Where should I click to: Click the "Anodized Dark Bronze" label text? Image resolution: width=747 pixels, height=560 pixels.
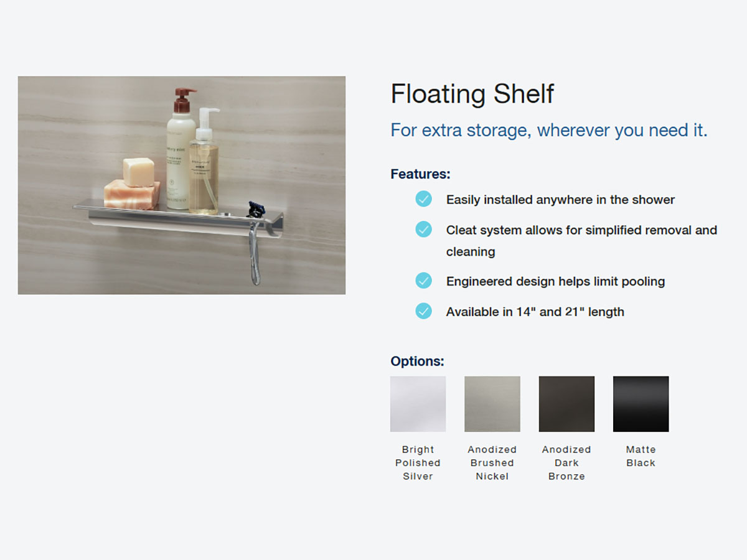pyautogui.click(x=566, y=463)
